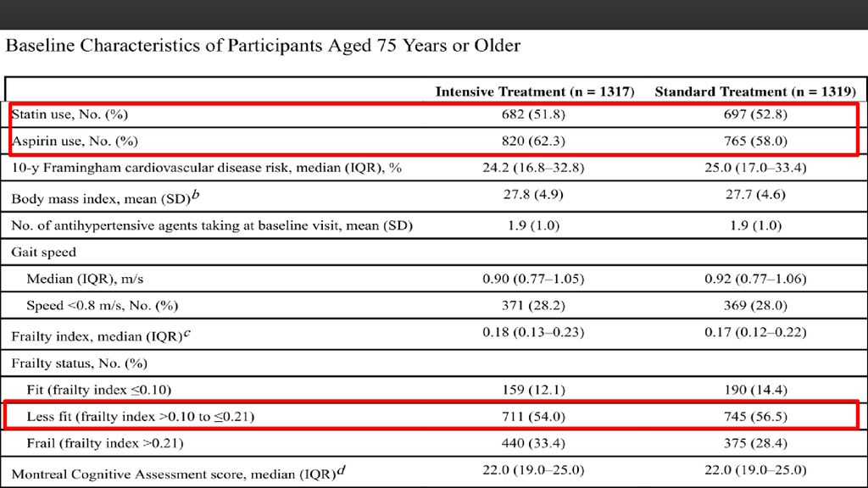Click the value '711 (54.0)'
Screen dimensions: 868x488
pos(534,417)
